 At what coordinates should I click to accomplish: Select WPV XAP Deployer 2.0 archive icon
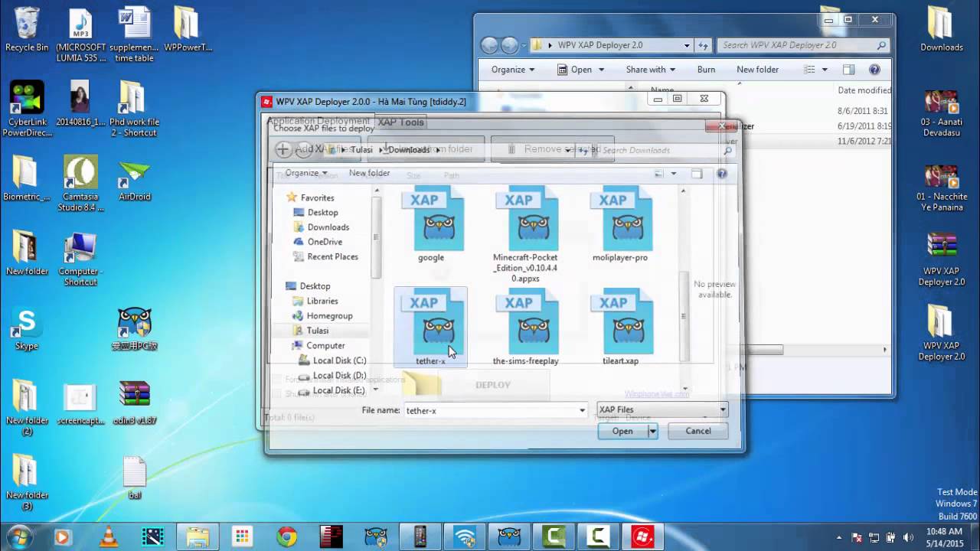(941, 260)
